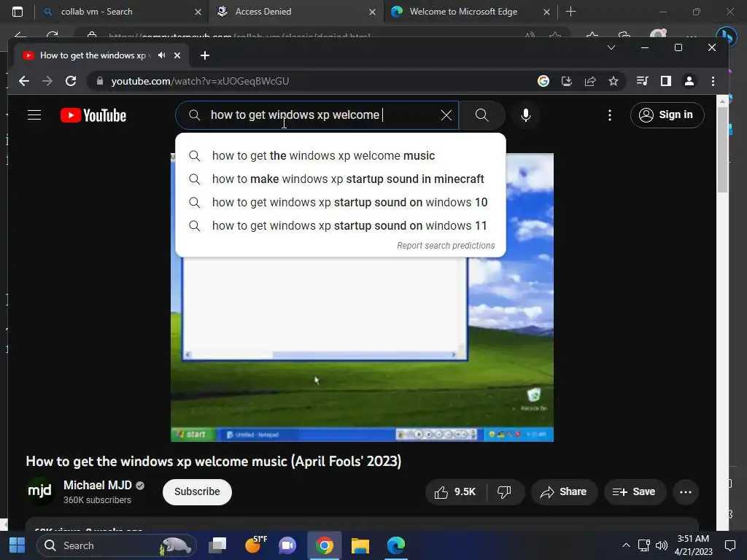Open network status in system tray

643,545
